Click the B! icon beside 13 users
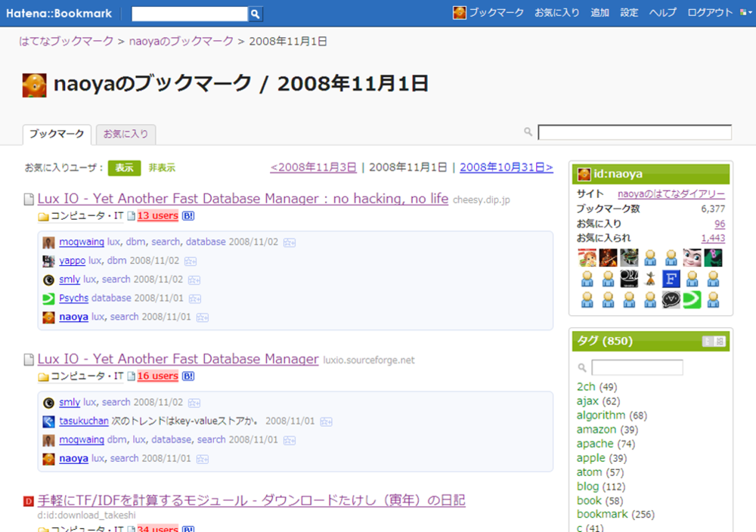Viewport: 756px width, 532px height. (188, 216)
